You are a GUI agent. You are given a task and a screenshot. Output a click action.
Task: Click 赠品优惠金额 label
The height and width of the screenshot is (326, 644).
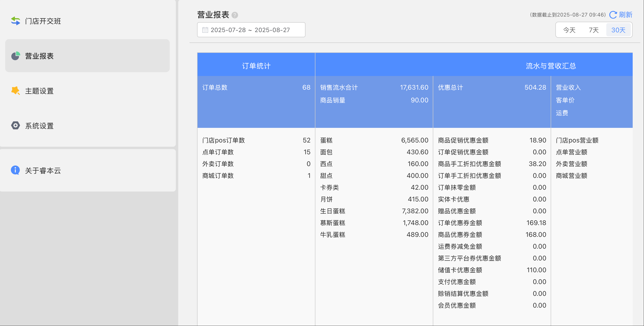457,211
